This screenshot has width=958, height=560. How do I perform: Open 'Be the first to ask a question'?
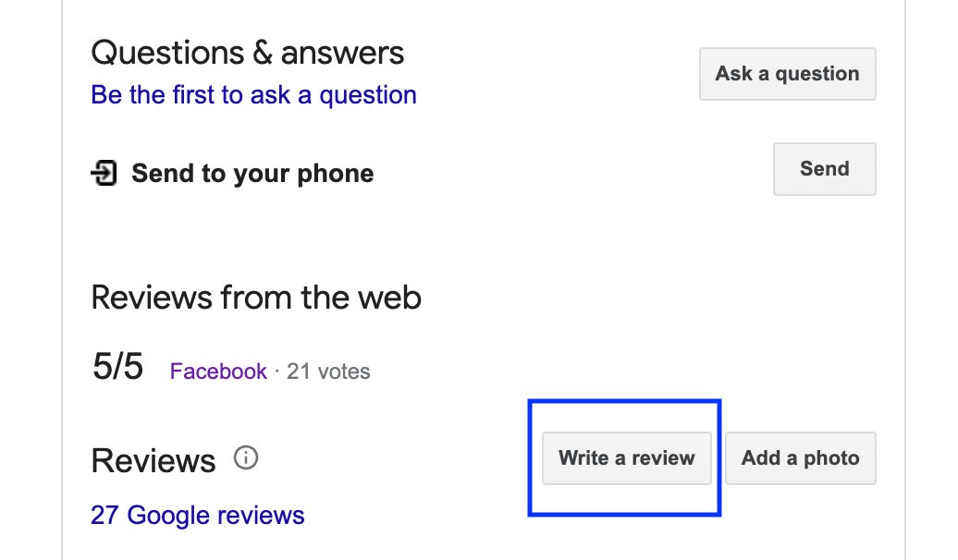coord(253,95)
